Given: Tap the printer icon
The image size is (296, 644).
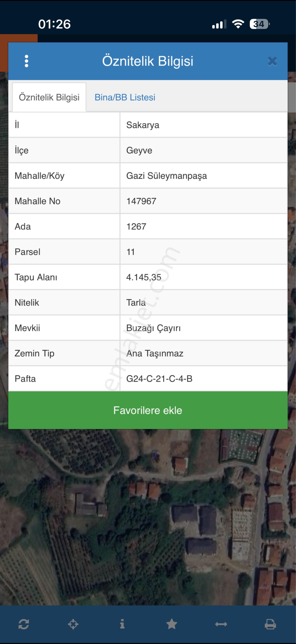Looking at the screenshot, I should point(270,624).
